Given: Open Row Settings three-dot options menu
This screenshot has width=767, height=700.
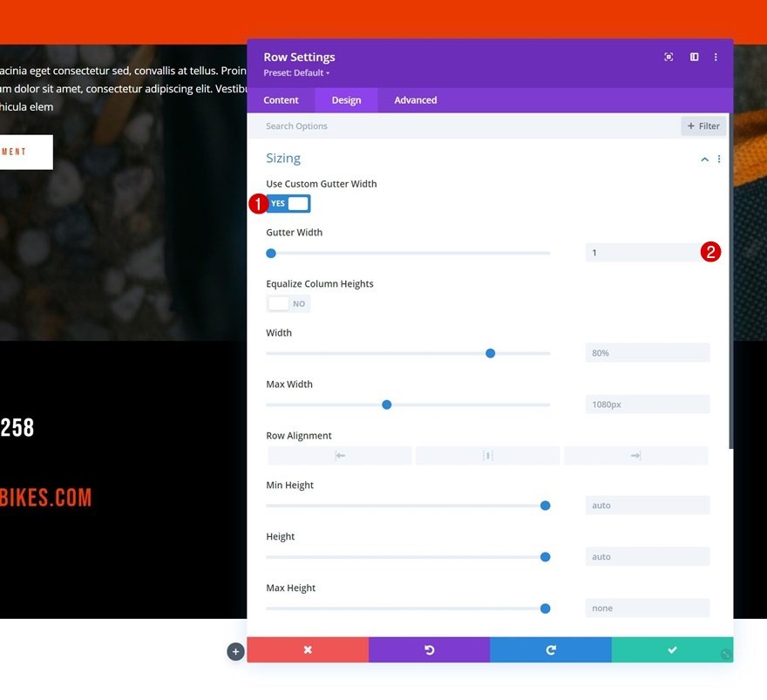Looking at the screenshot, I should [x=716, y=58].
